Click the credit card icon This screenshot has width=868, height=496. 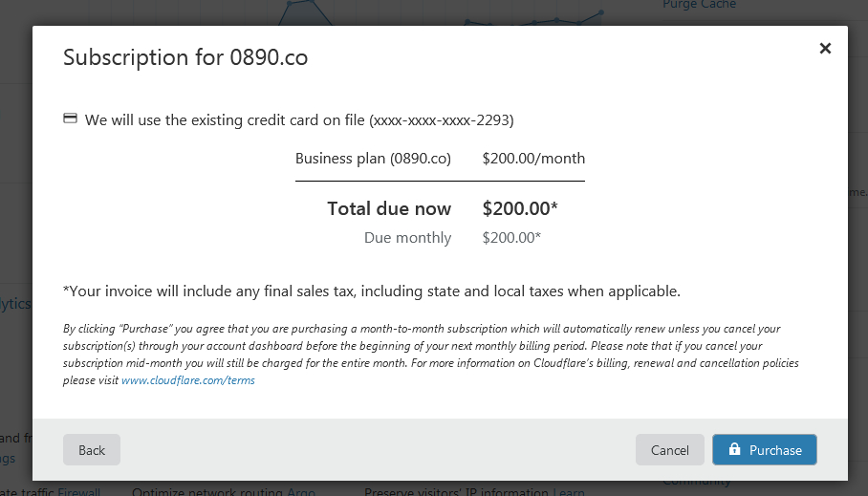[71, 119]
